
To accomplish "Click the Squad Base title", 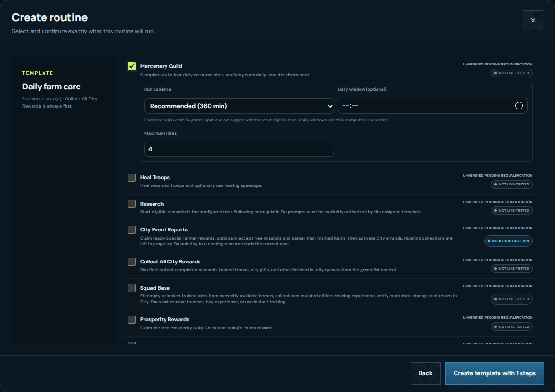I will [155, 288].
